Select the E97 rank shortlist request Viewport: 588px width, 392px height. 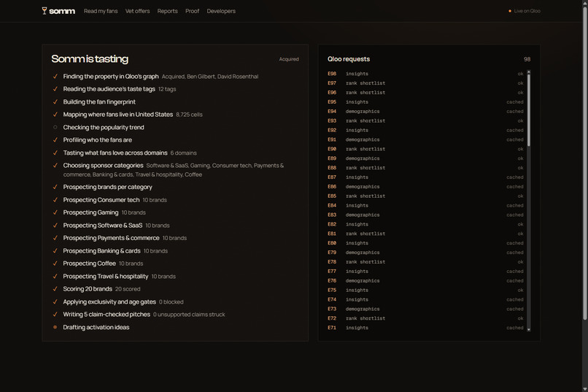tap(425, 83)
